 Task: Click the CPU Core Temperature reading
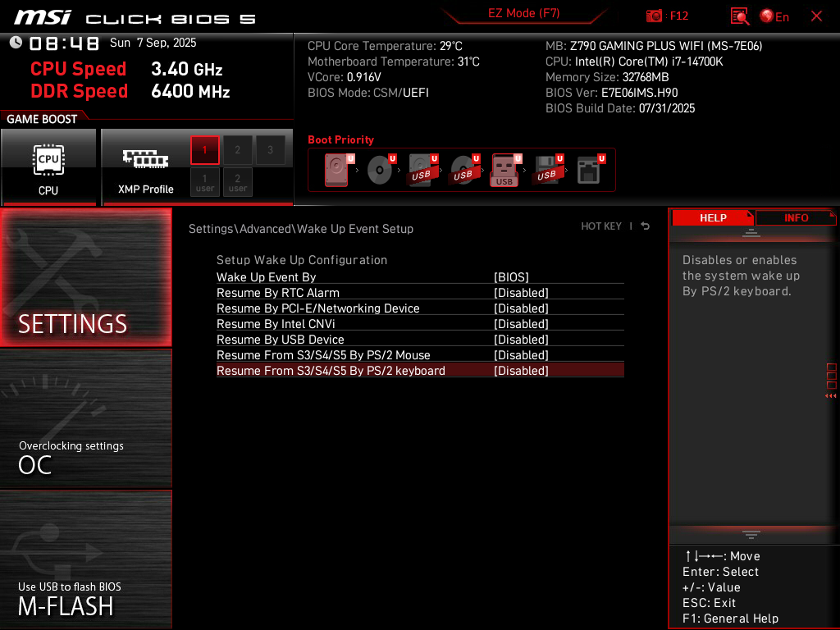385,46
